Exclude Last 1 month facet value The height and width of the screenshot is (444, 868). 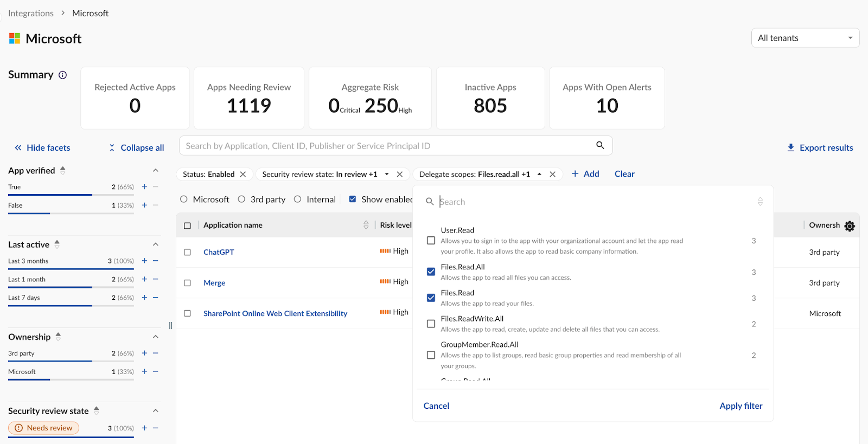pos(156,279)
